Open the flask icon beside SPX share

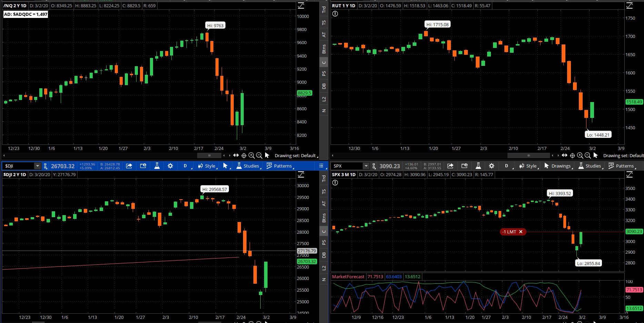pyautogui.click(x=478, y=166)
